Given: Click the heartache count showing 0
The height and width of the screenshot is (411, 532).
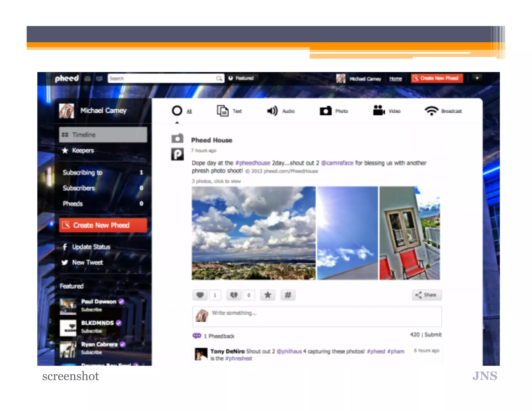Looking at the screenshot, I should (249, 295).
